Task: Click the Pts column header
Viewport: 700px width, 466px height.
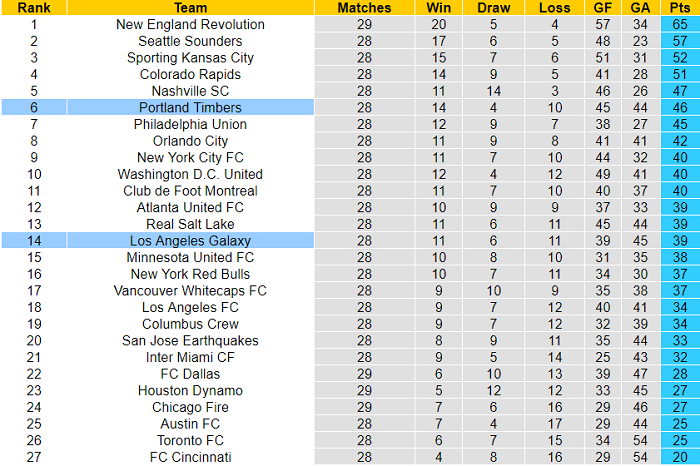Action: tap(680, 8)
